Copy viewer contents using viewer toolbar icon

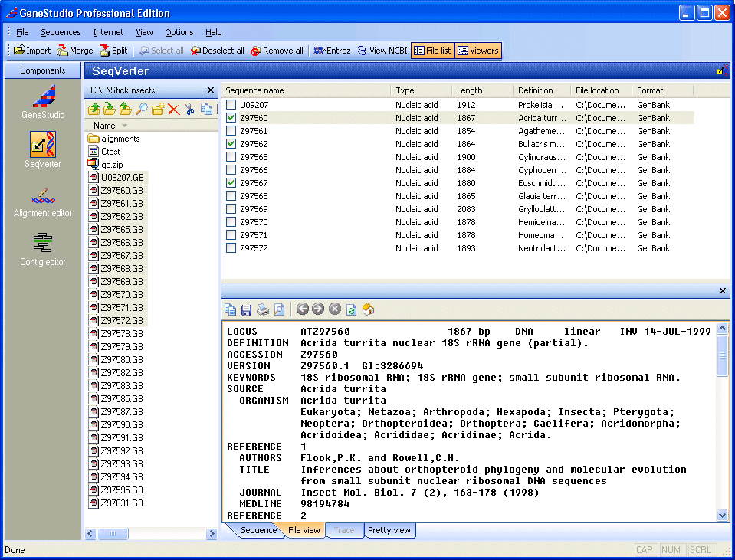pyautogui.click(x=230, y=309)
